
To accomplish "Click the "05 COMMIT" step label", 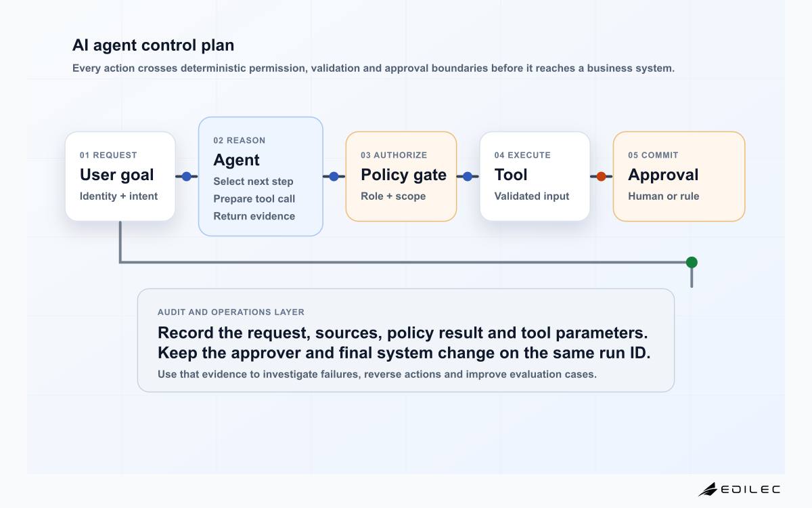I will click(653, 155).
